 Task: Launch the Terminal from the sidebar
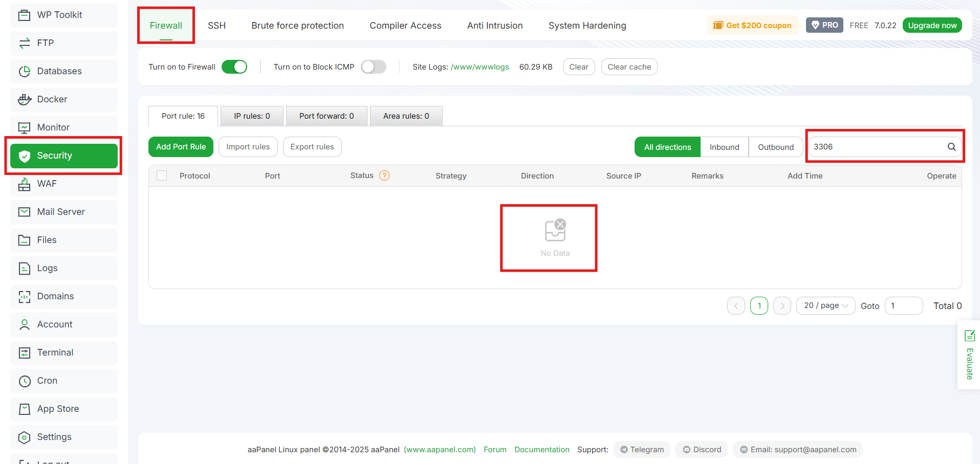click(x=55, y=352)
